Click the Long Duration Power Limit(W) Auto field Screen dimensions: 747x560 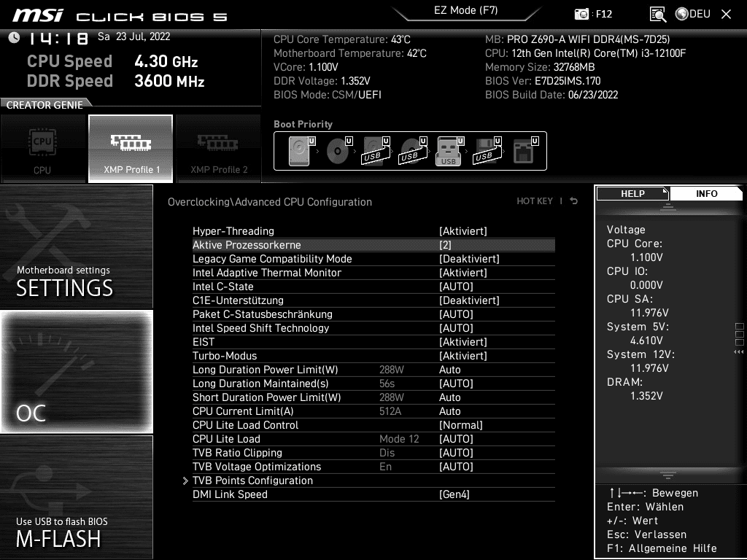coord(449,370)
